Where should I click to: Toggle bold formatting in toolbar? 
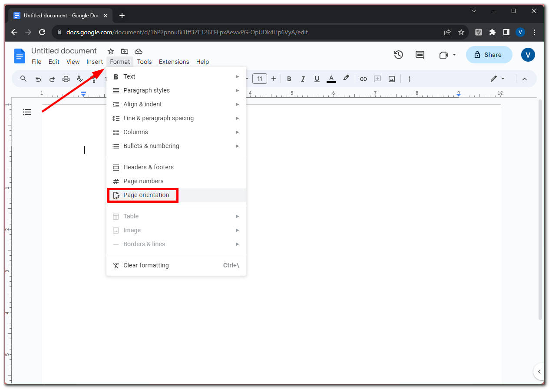tap(289, 79)
